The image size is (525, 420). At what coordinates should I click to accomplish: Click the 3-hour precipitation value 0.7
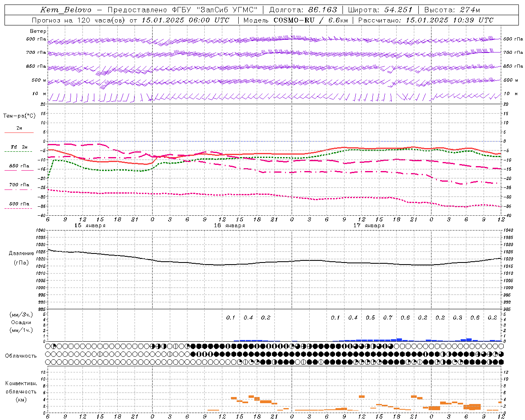pyautogui.click(x=388, y=317)
